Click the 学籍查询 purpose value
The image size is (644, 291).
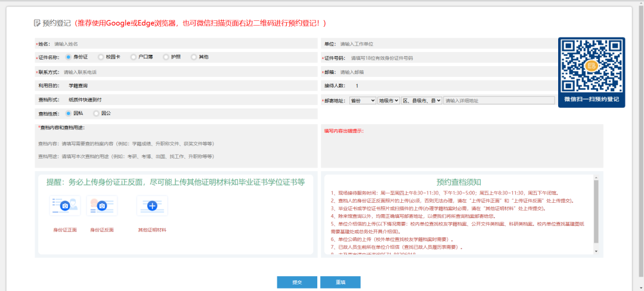point(78,86)
